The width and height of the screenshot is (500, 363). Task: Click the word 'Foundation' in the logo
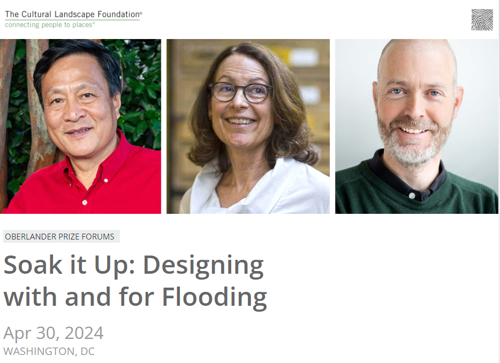coord(119,14)
